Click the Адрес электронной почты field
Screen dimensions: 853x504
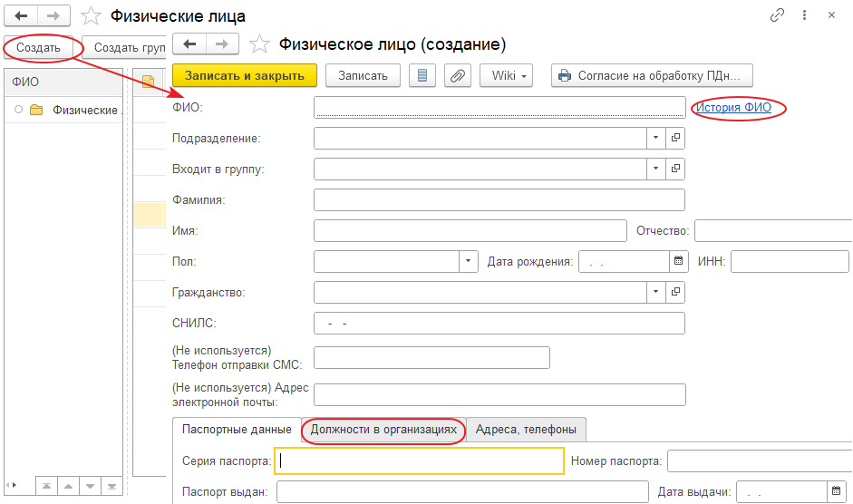pos(499,394)
